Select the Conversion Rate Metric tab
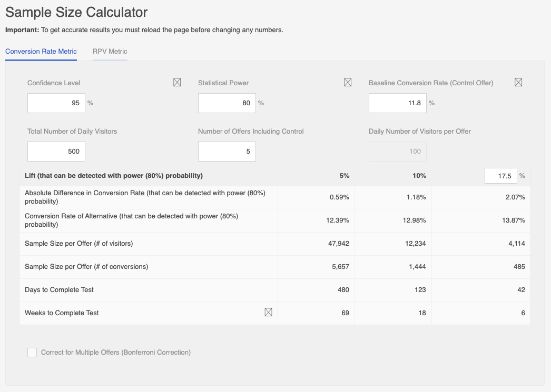This screenshot has width=551, height=392. click(41, 52)
